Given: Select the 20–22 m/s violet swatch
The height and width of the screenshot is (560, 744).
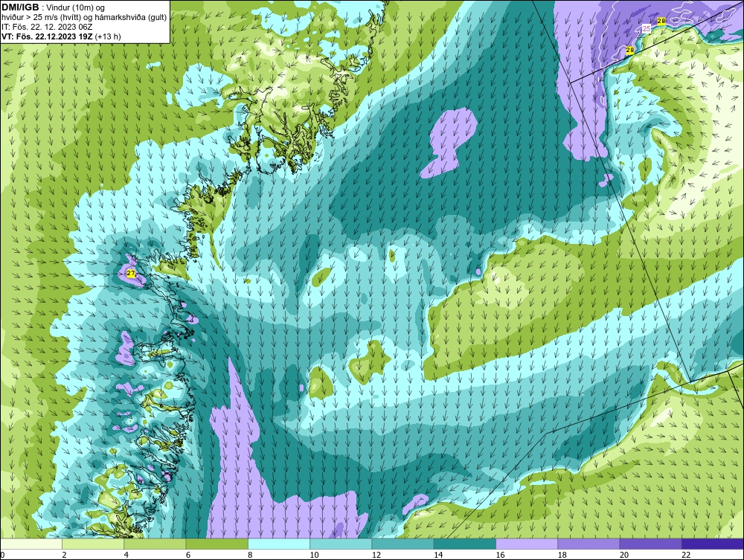Looking at the screenshot, I should tap(650, 544).
